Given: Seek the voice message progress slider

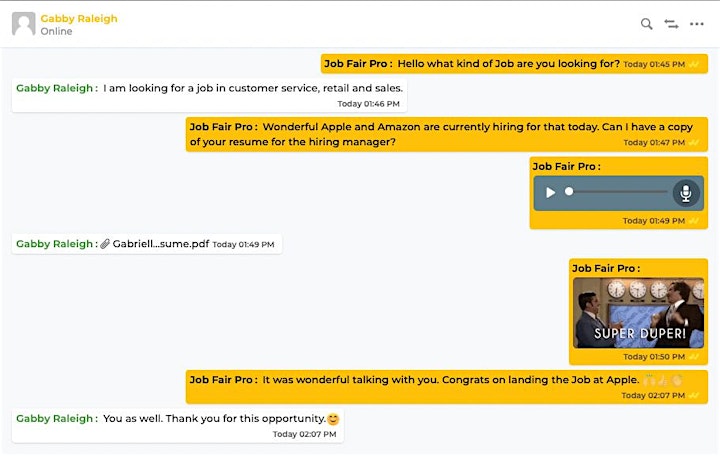Looking at the screenshot, I should (x=618, y=191).
